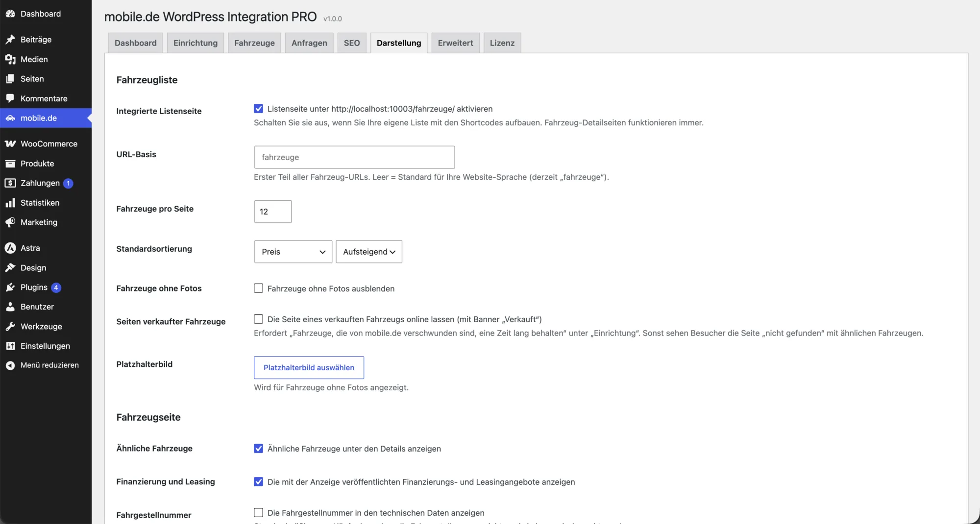Image resolution: width=980 pixels, height=524 pixels.
Task: Click the Dashboard gauge icon in sidebar
Action: click(10, 14)
